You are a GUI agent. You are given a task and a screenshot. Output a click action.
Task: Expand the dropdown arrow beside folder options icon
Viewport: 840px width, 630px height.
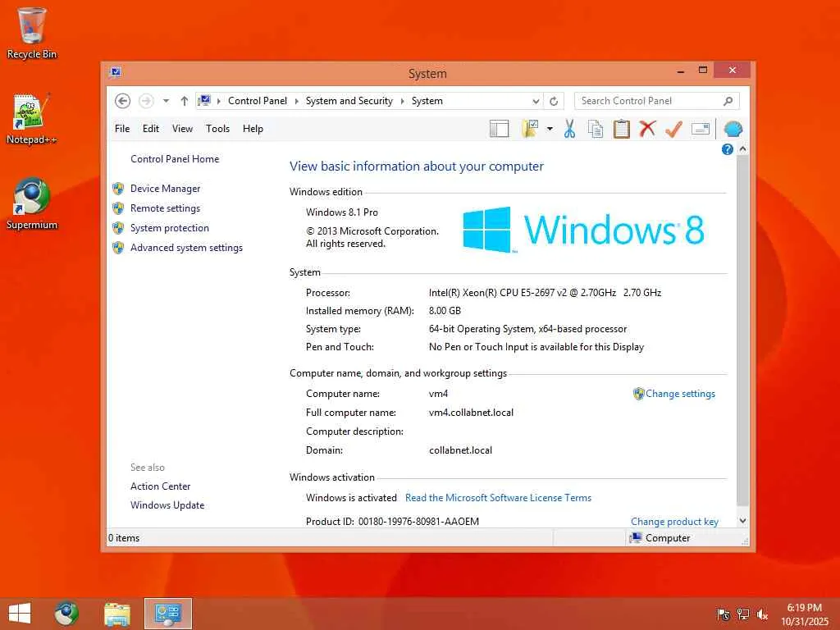point(550,129)
